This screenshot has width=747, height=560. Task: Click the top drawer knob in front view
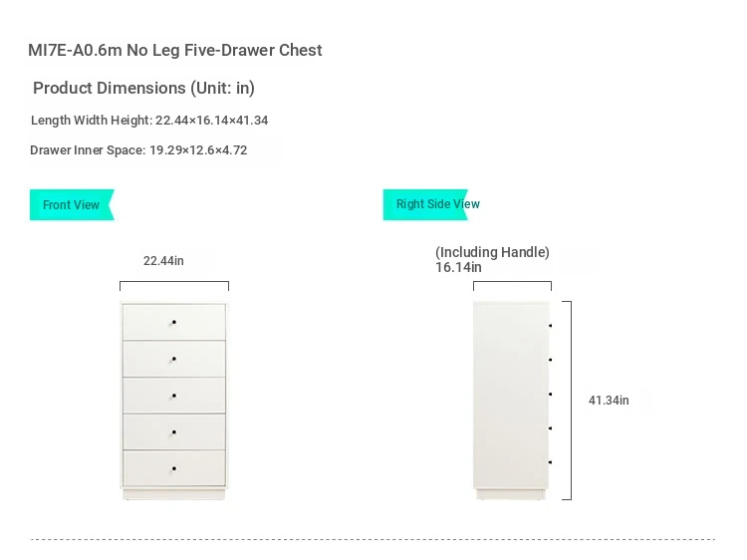click(174, 323)
